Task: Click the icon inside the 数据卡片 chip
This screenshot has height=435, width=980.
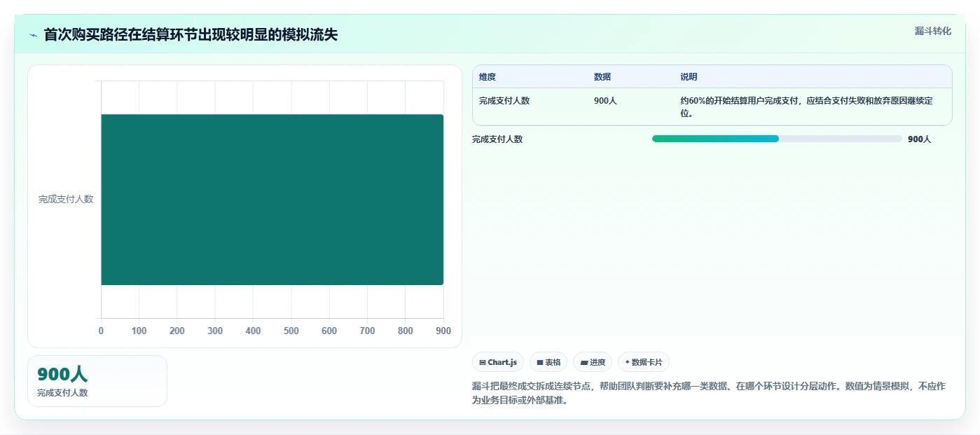Action: point(627,362)
